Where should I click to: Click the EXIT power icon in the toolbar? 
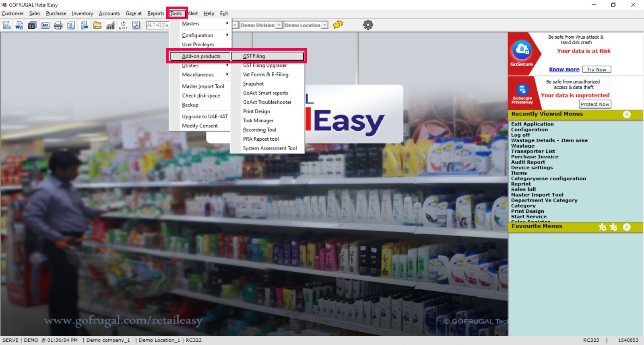click(123, 25)
